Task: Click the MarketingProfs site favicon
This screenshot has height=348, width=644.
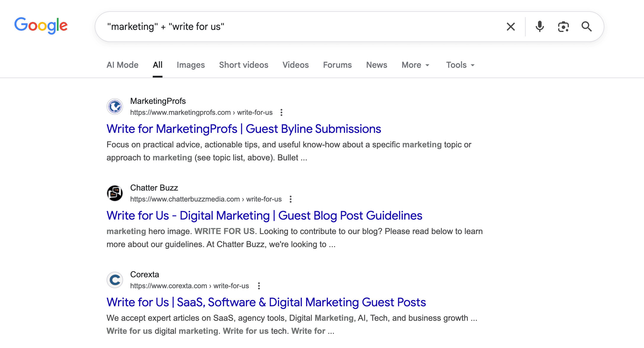Action: [x=115, y=107]
